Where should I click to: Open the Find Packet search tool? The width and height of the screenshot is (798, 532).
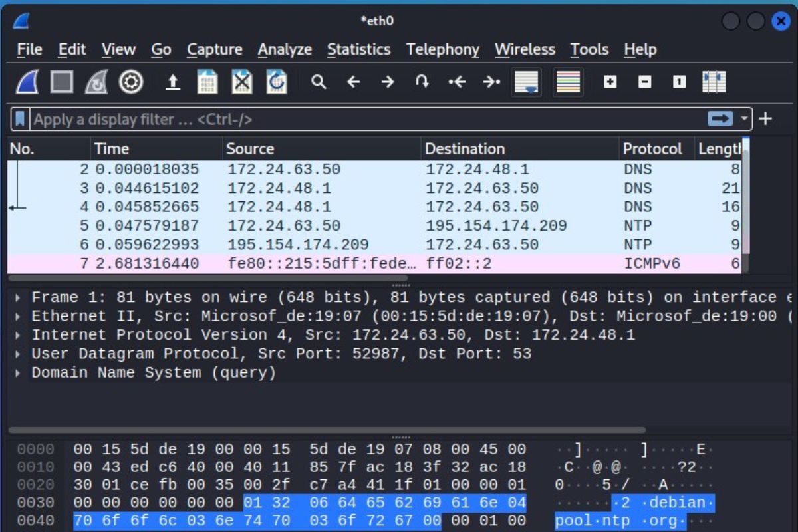[x=319, y=82]
